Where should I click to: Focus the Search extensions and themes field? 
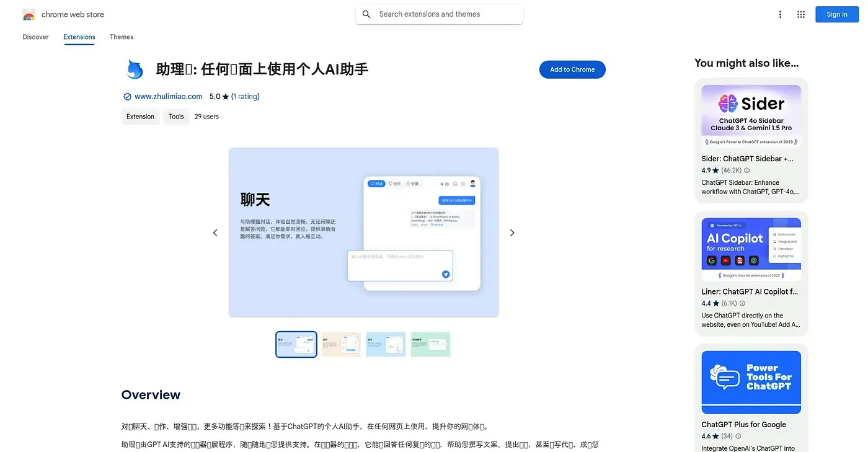pos(439,14)
